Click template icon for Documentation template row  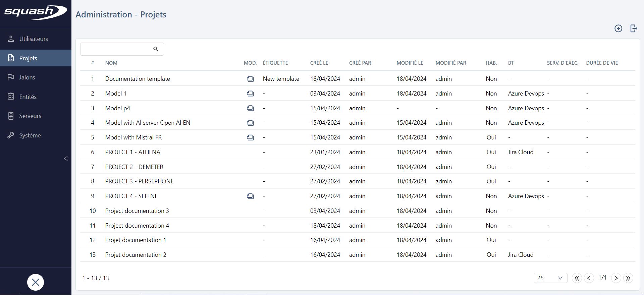250,79
